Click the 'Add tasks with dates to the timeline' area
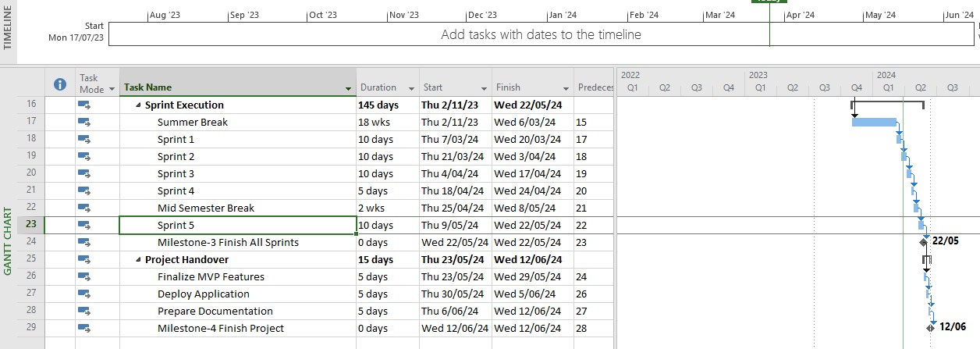980x349 pixels. (x=541, y=34)
